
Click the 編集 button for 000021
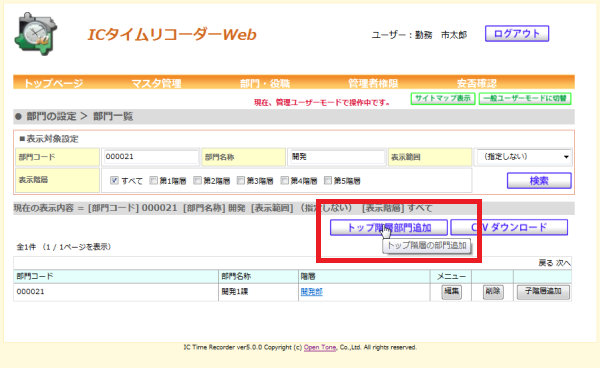tap(452, 292)
